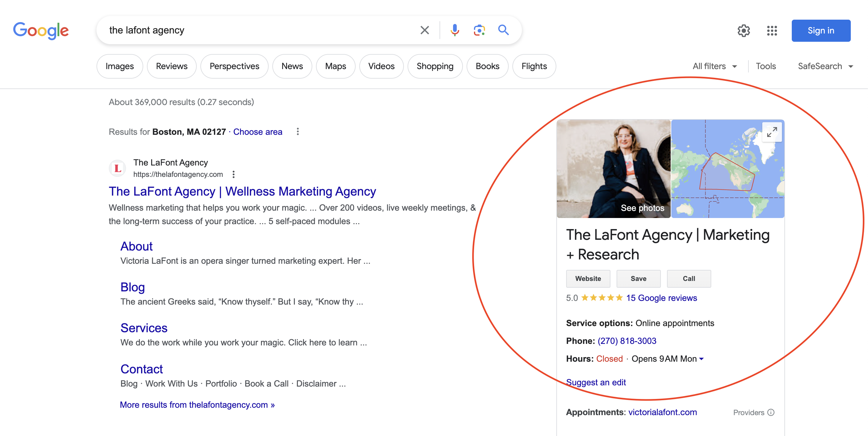Click 'The LaFont Agency | Marketing + Research' title
The width and height of the screenshot is (868, 436).
[x=668, y=244]
